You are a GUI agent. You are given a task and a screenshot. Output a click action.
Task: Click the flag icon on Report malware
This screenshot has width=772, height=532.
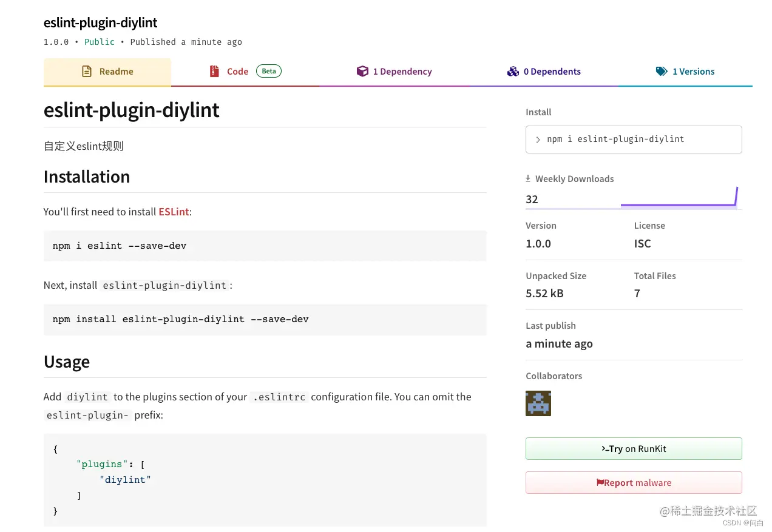(600, 483)
